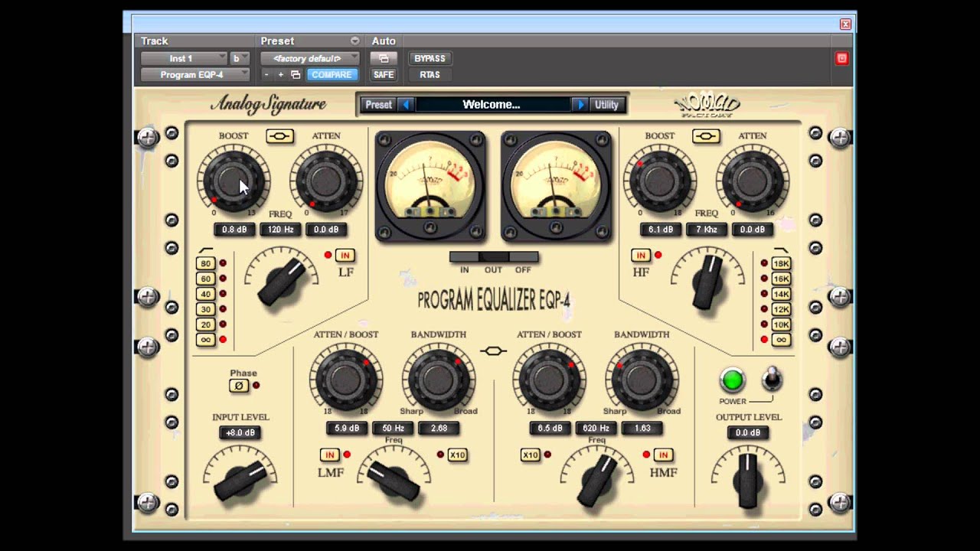Click the red target button in header

841,58
